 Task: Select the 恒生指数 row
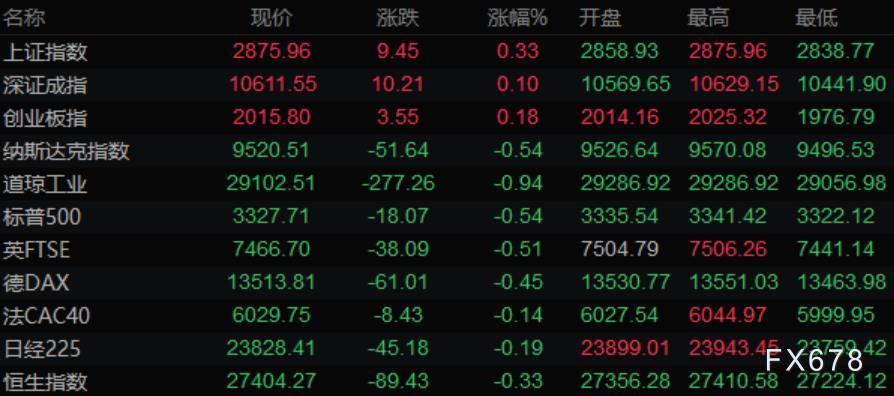tap(447, 381)
